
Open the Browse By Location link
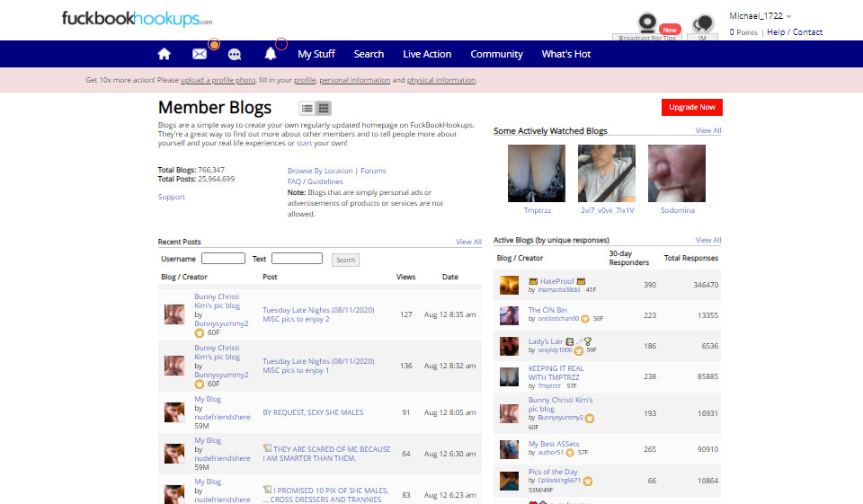coord(320,171)
